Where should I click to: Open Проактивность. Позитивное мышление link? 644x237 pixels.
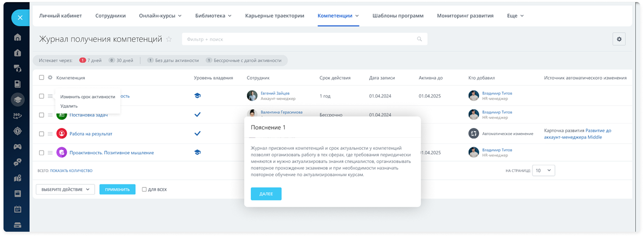[x=112, y=152]
